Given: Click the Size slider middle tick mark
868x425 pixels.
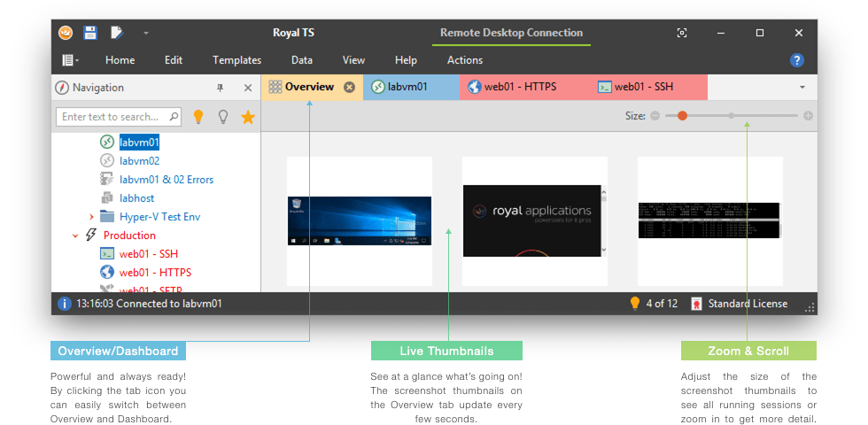Looking at the screenshot, I should pyautogui.click(x=732, y=116).
